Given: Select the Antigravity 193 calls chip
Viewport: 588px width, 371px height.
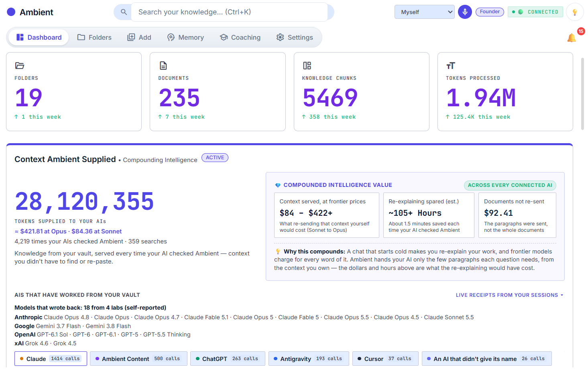Looking at the screenshot, I should point(309,359).
